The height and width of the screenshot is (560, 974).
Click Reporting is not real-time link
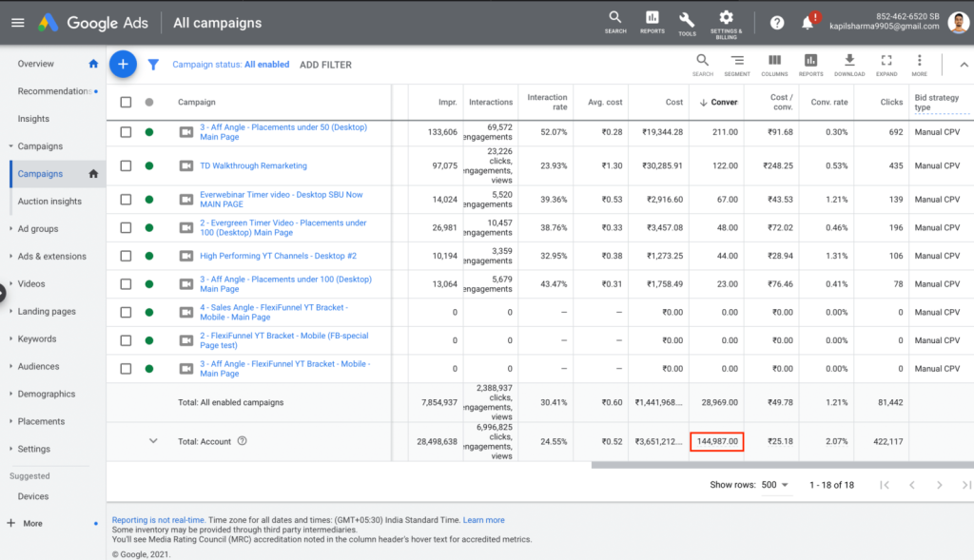[x=159, y=520]
